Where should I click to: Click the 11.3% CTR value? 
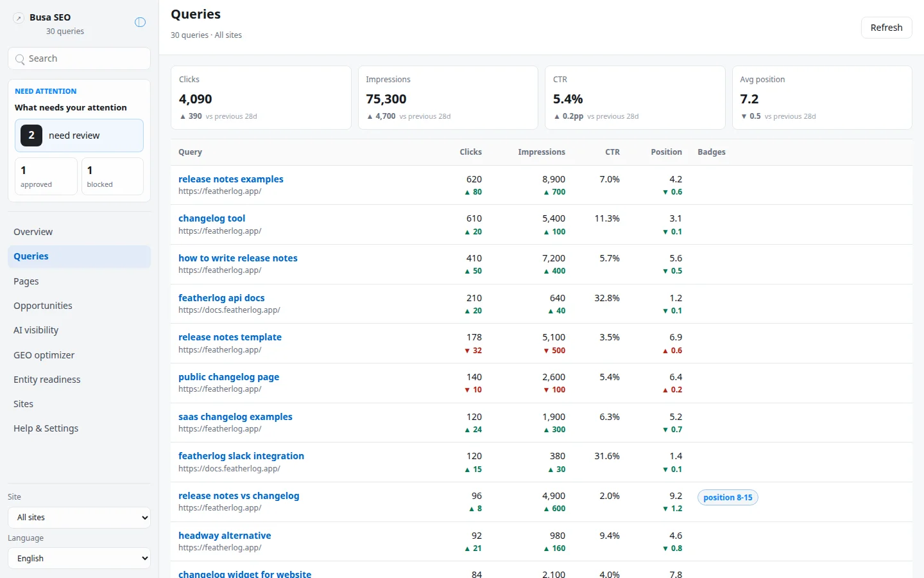pyautogui.click(x=607, y=218)
